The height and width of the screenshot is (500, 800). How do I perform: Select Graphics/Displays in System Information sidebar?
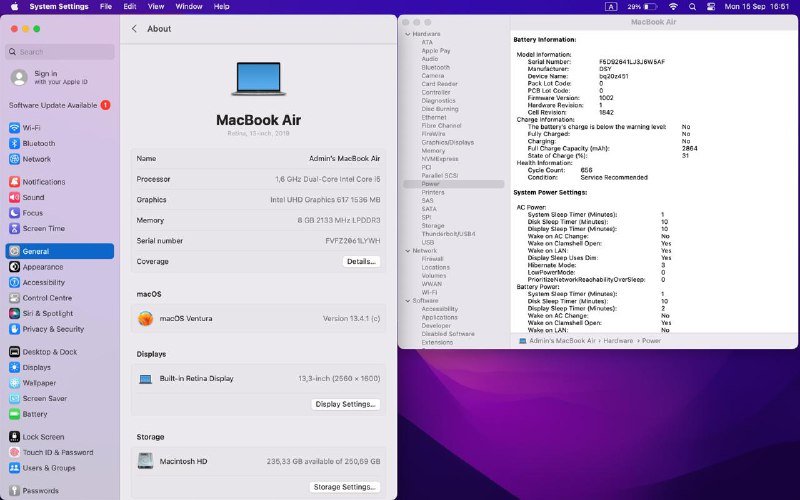(x=447, y=142)
